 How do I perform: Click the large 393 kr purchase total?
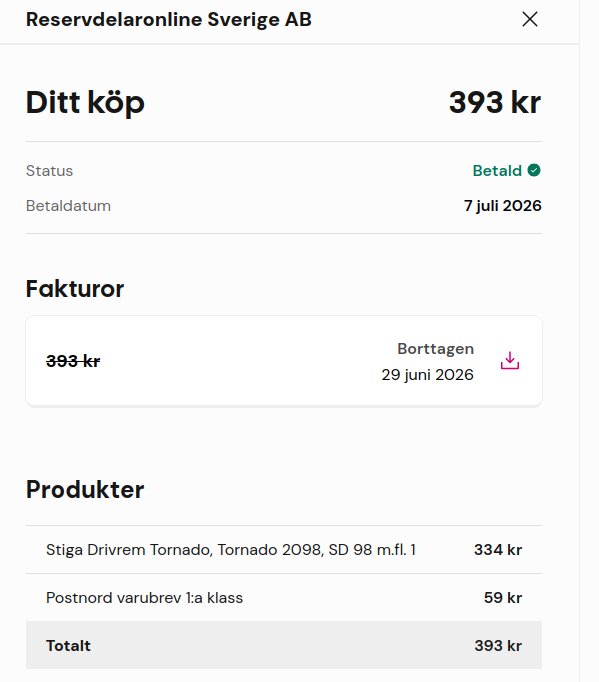(x=495, y=103)
